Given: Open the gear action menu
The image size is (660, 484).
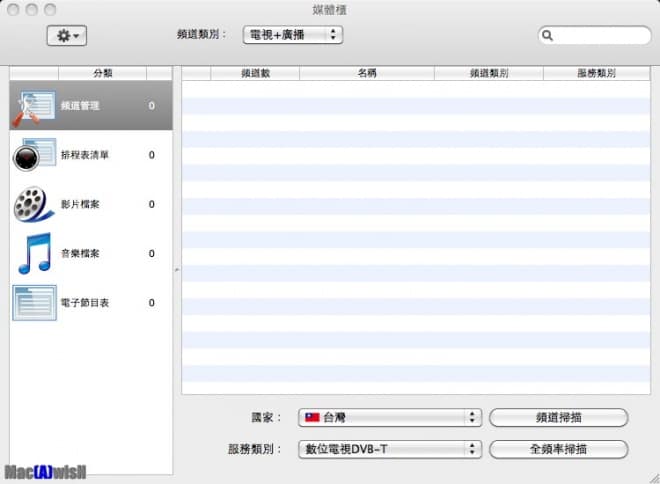Looking at the screenshot, I should pyautogui.click(x=68, y=35).
